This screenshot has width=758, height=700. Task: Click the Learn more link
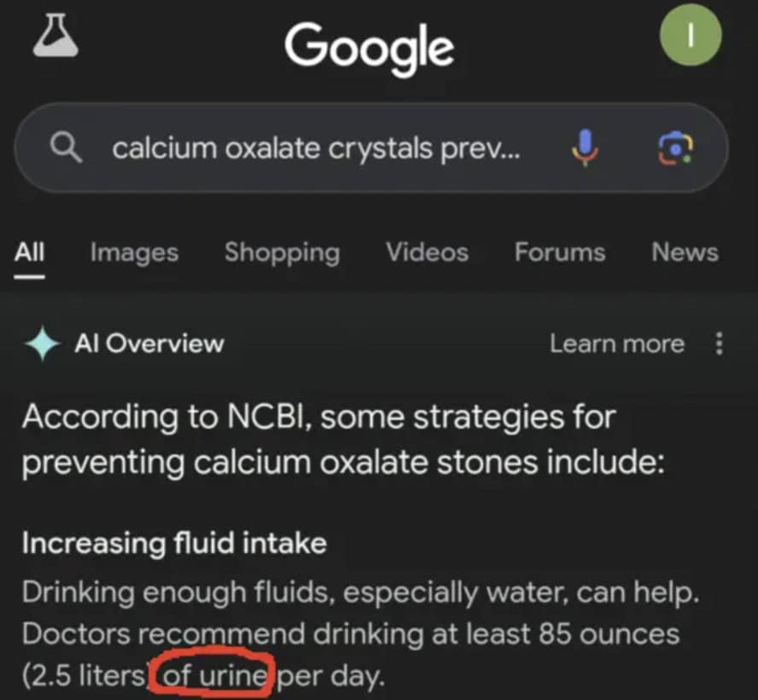(x=616, y=344)
